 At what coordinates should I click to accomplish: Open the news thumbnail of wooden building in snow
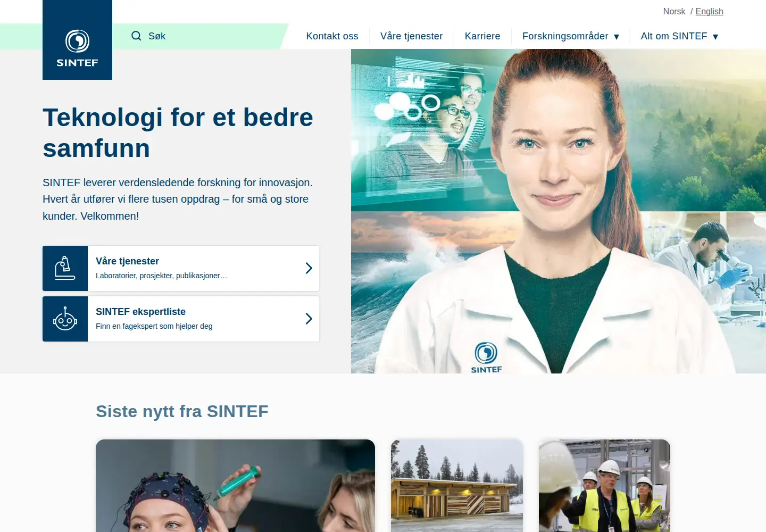pos(457,486)
